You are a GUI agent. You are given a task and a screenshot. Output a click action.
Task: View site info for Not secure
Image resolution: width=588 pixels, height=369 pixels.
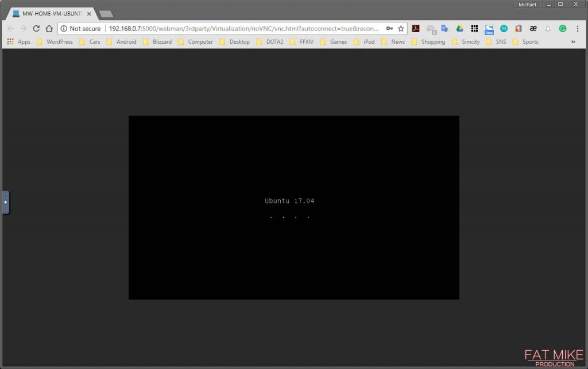pyautogui.click(x=80, y=29)
